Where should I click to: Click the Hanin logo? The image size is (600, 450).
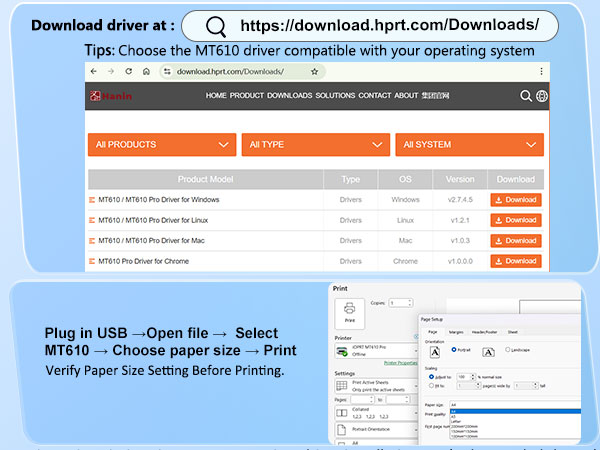pyautogui.click(x=111, y=96)
